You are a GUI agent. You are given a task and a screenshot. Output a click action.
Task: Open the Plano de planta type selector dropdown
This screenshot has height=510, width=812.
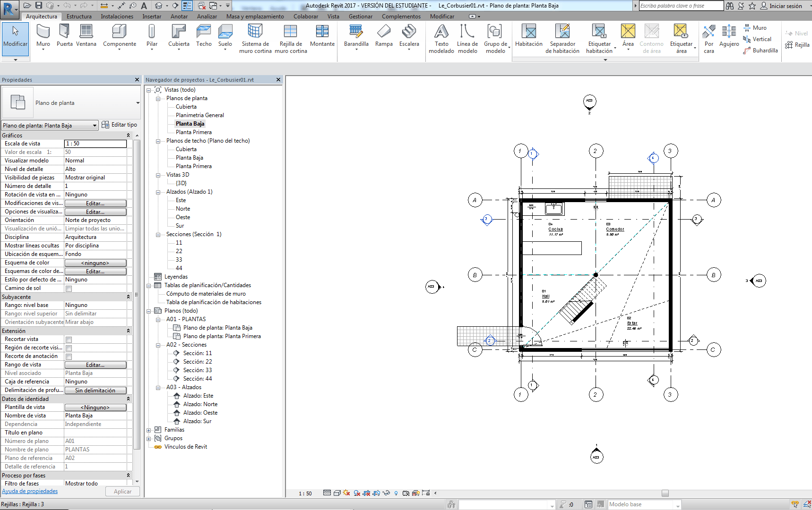tap(138, 103)
